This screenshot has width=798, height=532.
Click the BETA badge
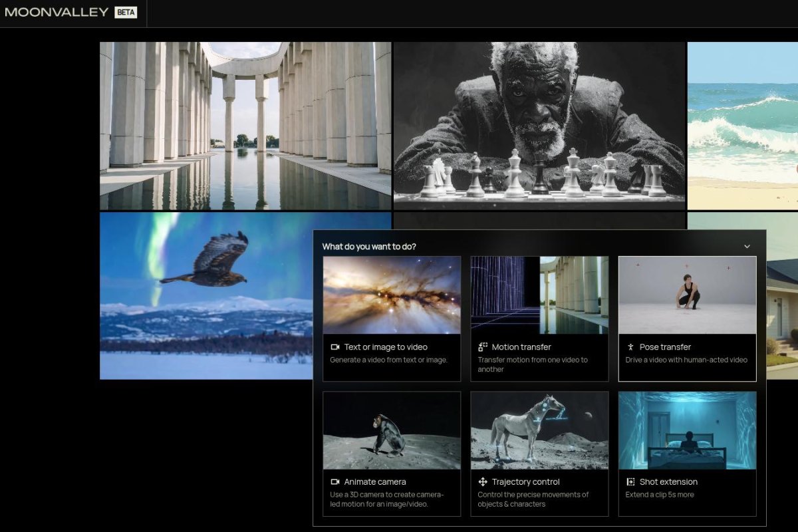pos(126,12)
